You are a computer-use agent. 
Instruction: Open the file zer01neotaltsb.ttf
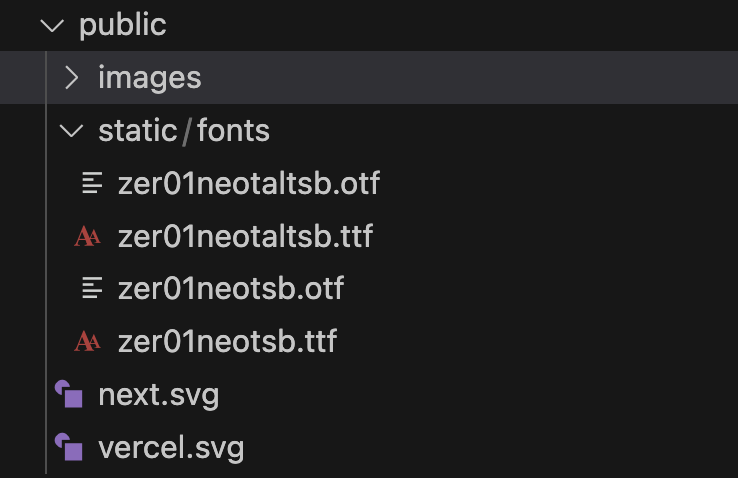tap(246, 236)
